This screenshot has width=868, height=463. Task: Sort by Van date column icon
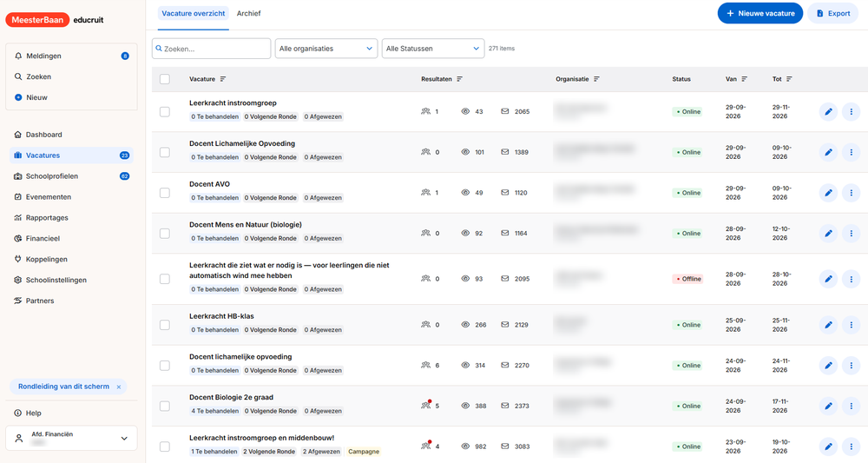pos(745,79)
